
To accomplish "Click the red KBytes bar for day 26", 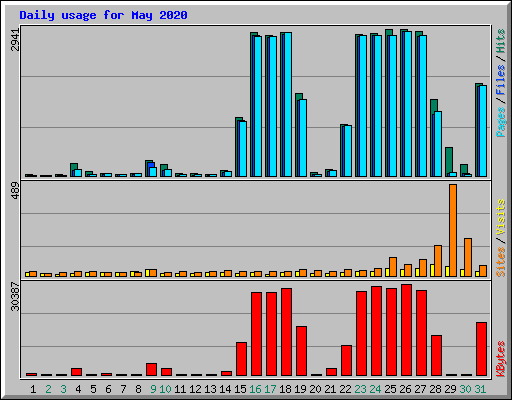I will 406,330.
